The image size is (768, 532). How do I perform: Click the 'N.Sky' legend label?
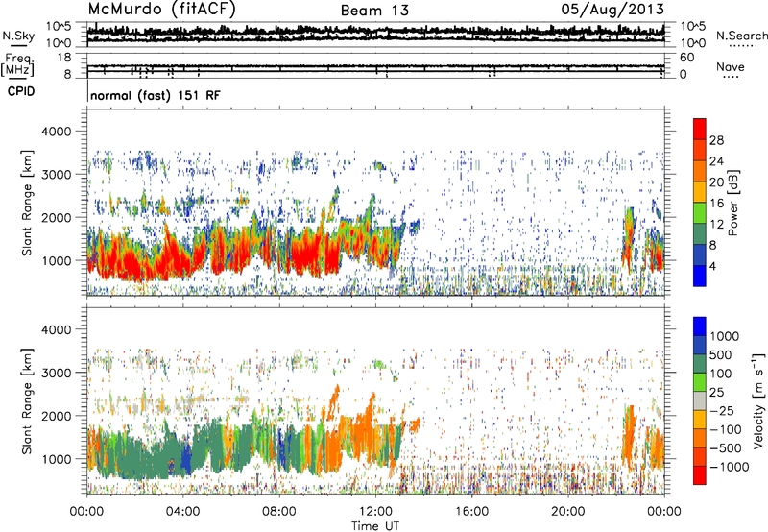click(18, 36)
